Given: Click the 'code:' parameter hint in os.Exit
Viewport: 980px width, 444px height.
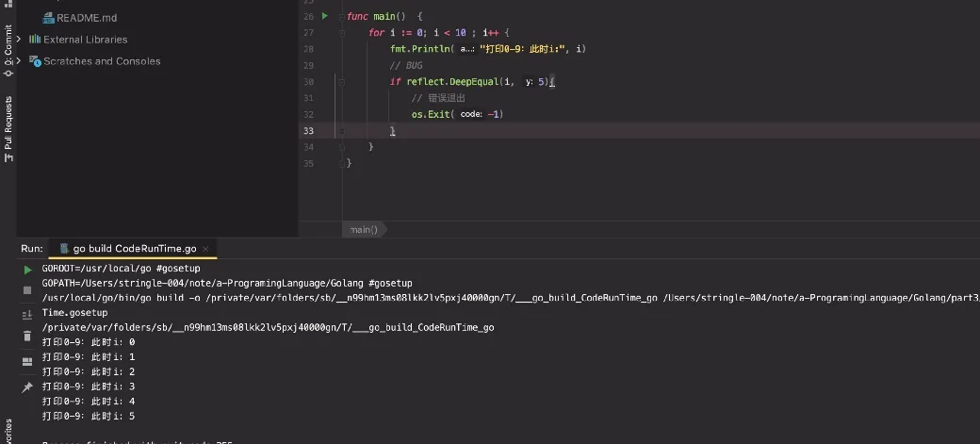Looking at the screenshot, I should point(471,114).
